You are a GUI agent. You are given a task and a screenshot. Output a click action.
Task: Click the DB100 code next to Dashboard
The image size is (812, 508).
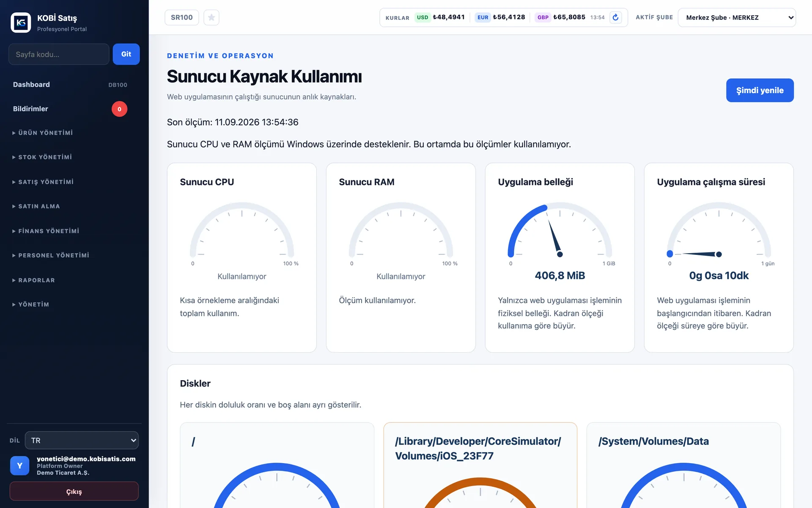(x=118, y=85)
